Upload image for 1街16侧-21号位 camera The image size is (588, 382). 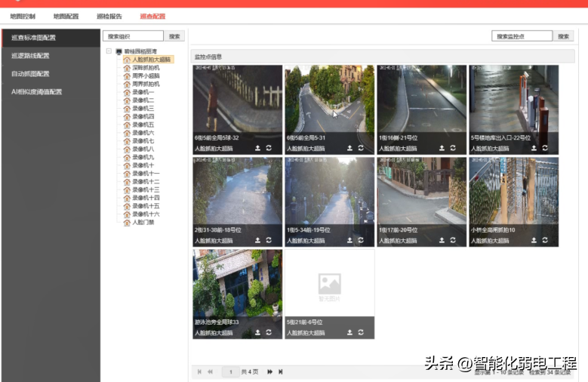tap(442, 148)
